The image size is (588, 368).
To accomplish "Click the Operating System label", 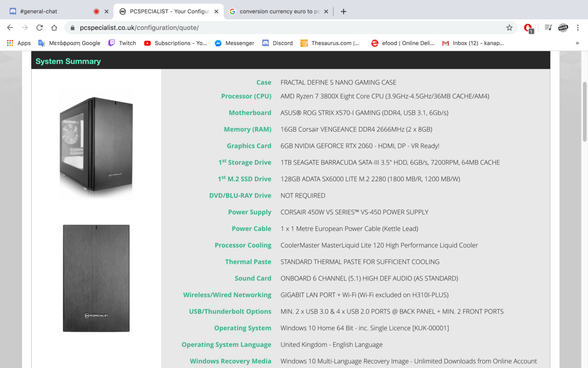I will coord(243,328).
